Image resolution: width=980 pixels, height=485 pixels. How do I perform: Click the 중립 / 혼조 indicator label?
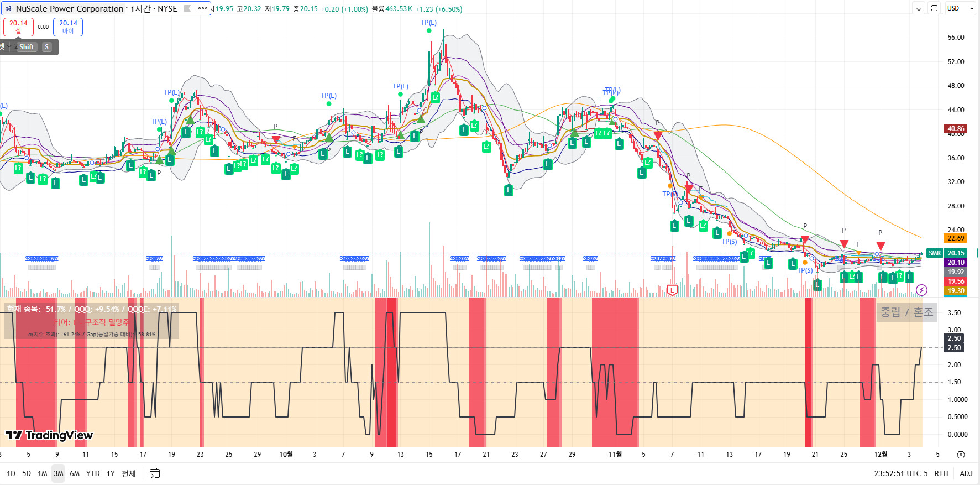(x=906, y=312)
